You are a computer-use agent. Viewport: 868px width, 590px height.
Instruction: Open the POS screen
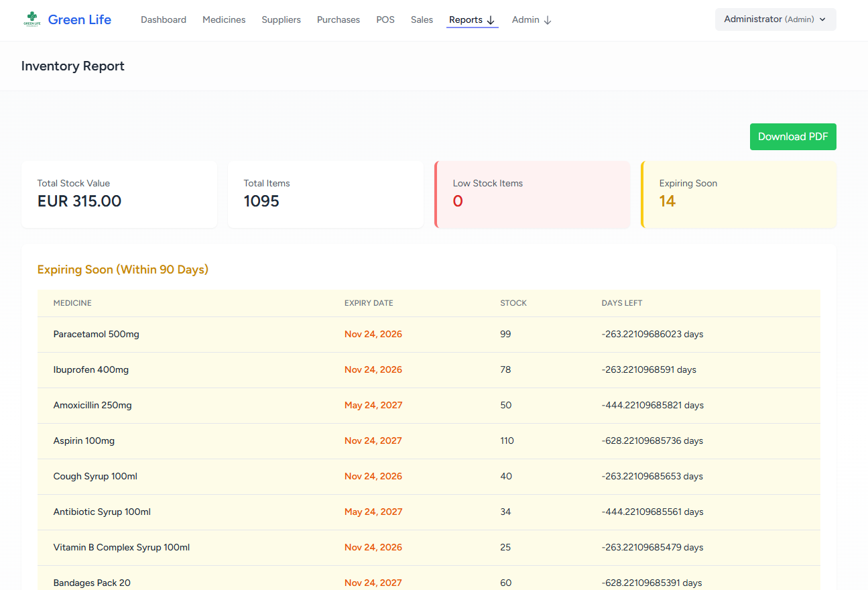click(385, 19)
